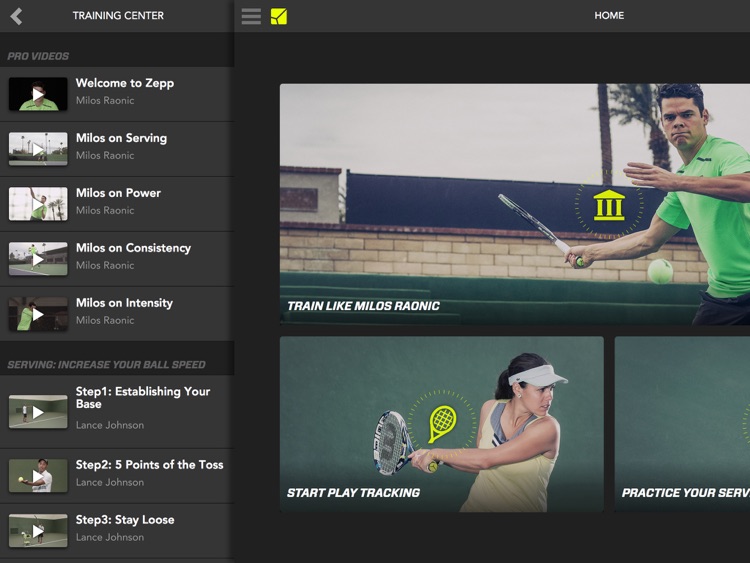Open the hamburger menu in the Home bar
The height and width of the screenshot is (563, 750).
(x=251, y=16)
